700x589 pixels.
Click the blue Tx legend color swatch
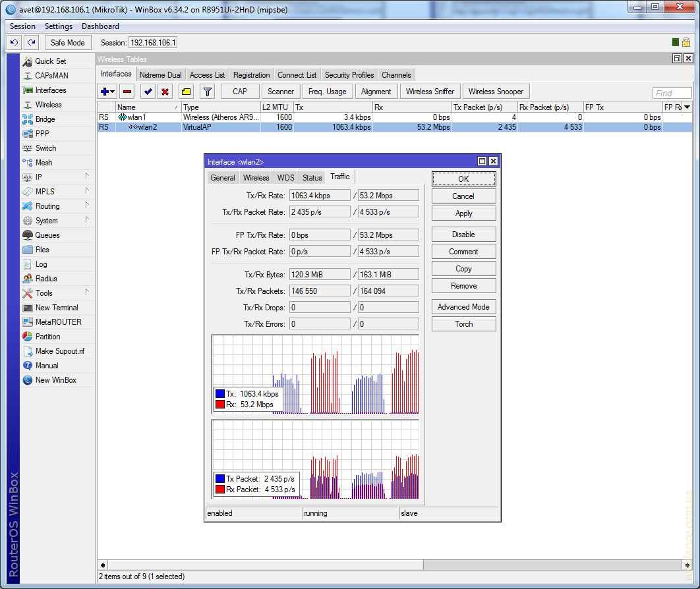tap(220, 394)
